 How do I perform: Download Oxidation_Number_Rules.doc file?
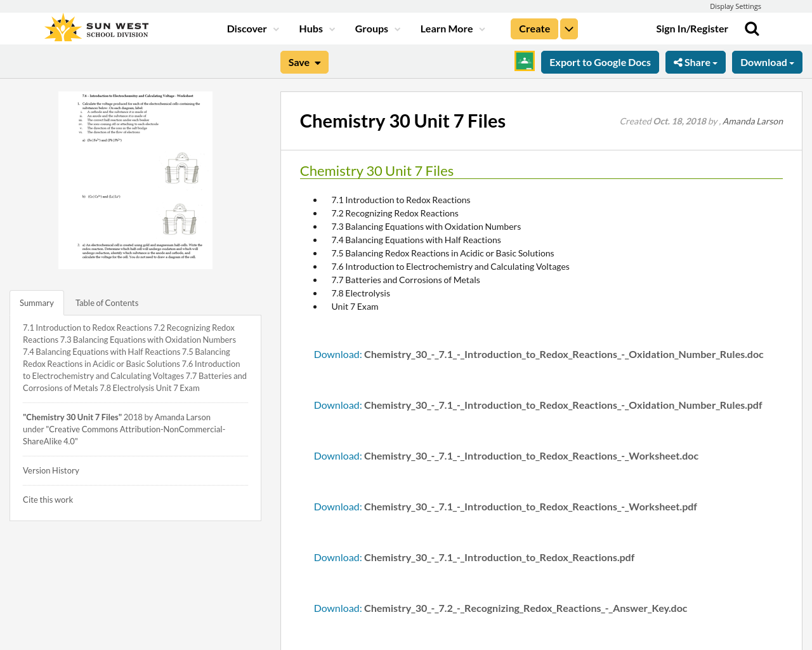pos(539,354)
